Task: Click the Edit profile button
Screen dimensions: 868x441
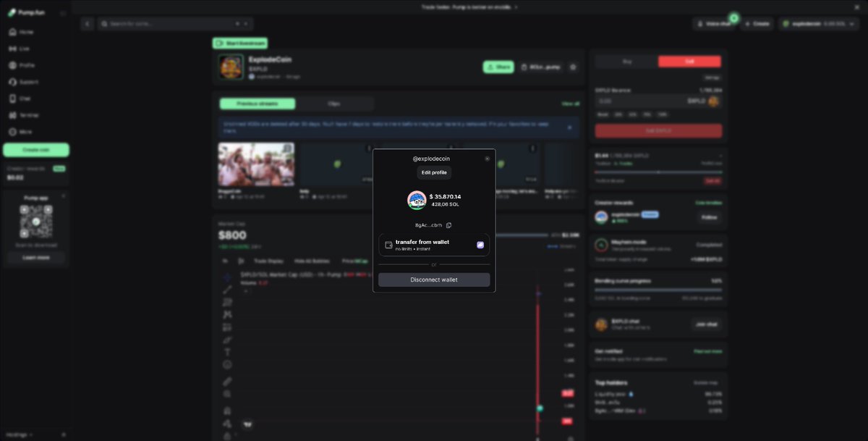Action: [x=434, y=172]
